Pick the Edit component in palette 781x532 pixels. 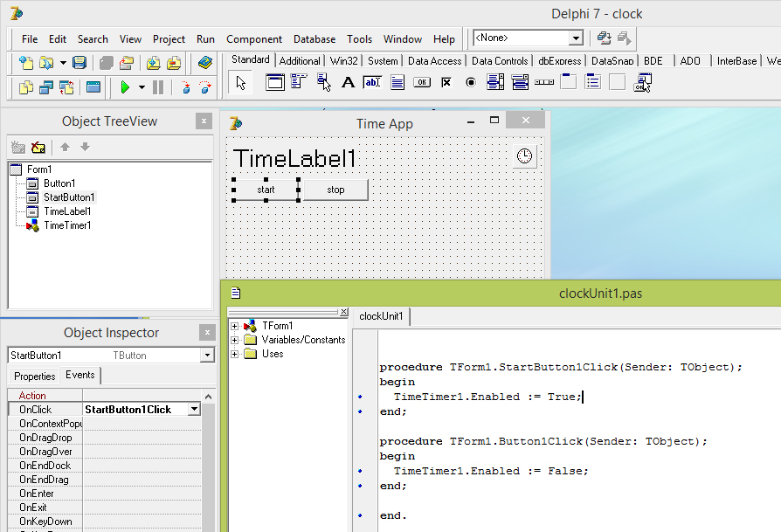tap(372, 82)
